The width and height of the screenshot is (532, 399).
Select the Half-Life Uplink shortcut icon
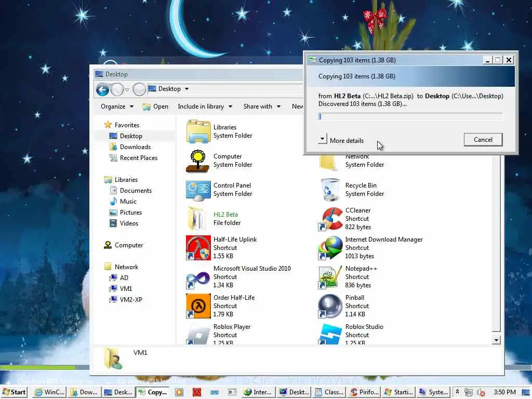tap(198, 248)
